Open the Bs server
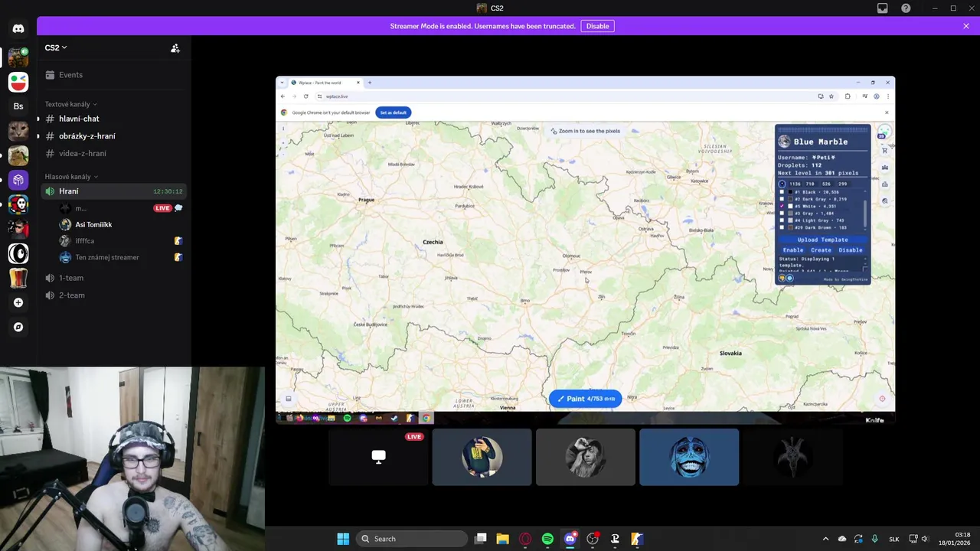The image size is (980, 551). tap(18, 106)
